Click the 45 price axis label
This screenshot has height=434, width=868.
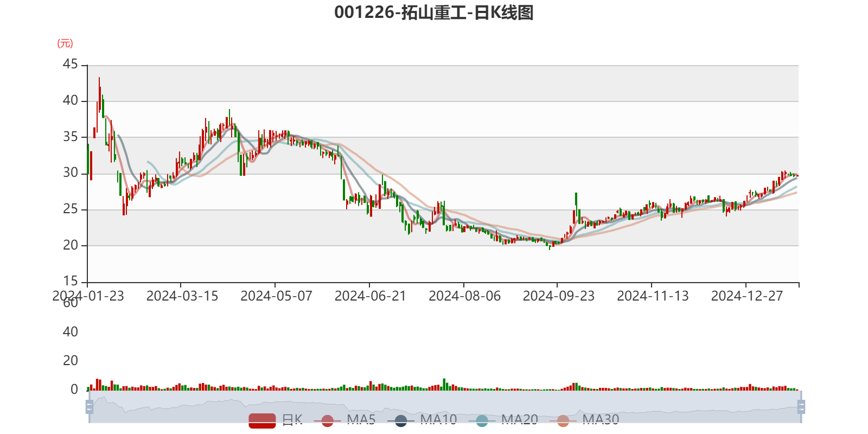point(71,65)
